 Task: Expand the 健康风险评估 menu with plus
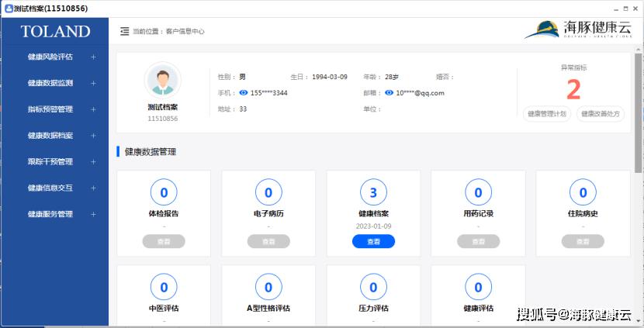(93, 57)
